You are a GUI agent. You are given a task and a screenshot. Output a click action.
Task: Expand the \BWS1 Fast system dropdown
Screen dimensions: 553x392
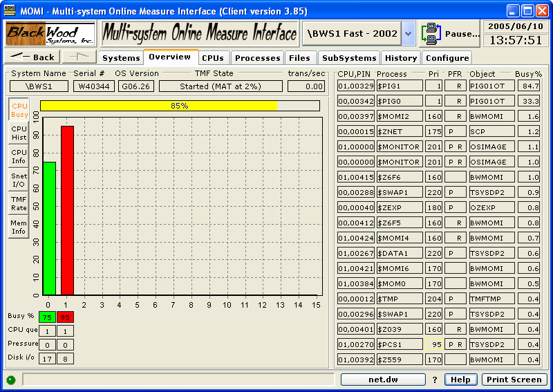click(x=408, y=33)
